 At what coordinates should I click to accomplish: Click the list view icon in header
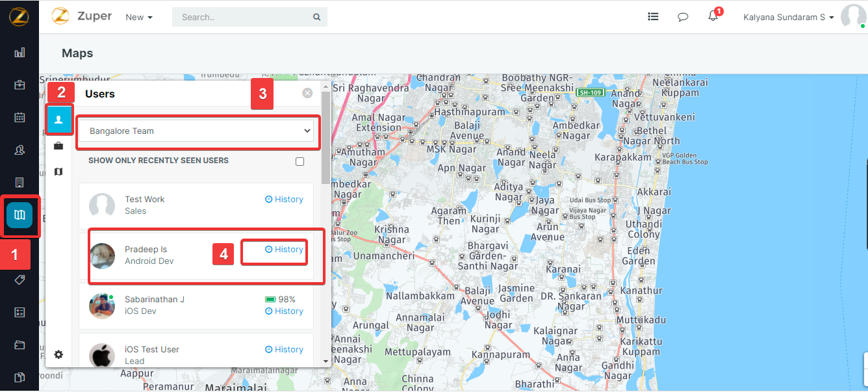coord(653,18)
